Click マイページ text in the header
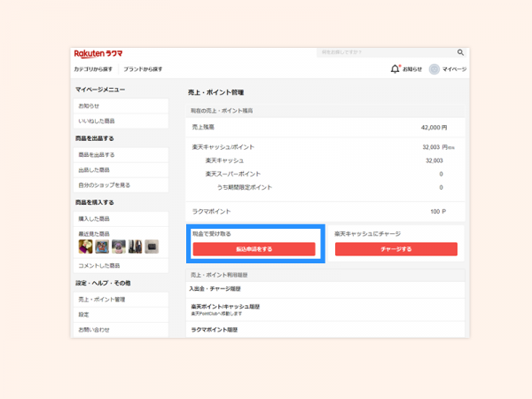This screenshot has height=399, width=532. coord(454,69)
